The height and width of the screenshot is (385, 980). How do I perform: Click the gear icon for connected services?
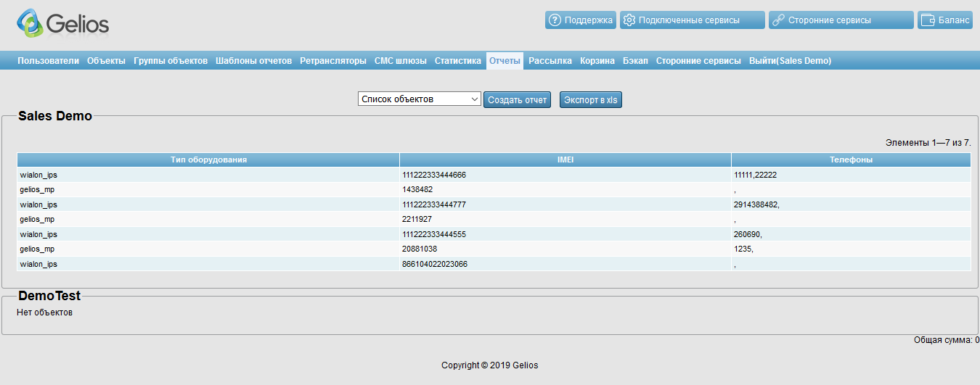click(x=629, y=20)
